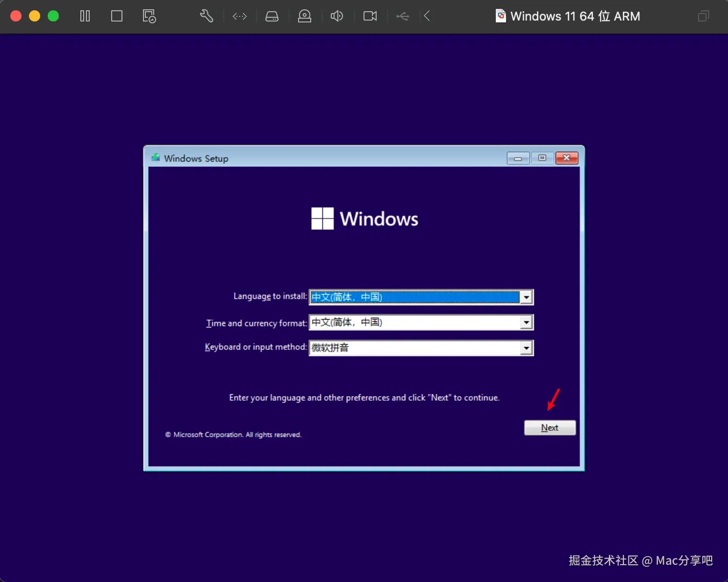728x582 pixels.
Task: Click the VM document icon beside title
Action: (500, 16)
